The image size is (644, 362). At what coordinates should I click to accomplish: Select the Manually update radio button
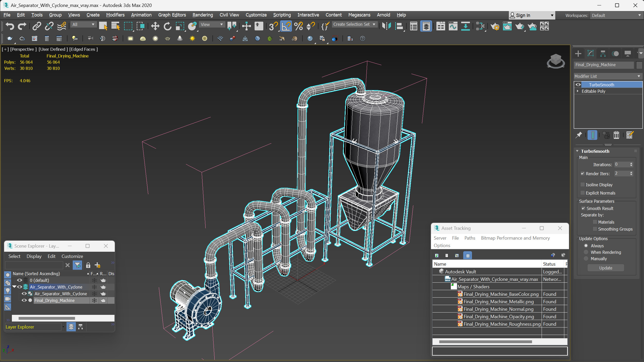pos(586,259)
